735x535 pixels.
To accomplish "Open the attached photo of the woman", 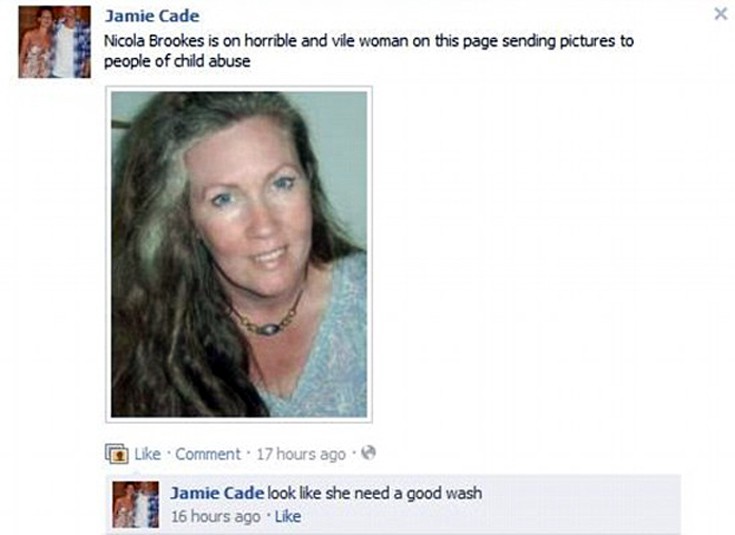I will point(239,254).
